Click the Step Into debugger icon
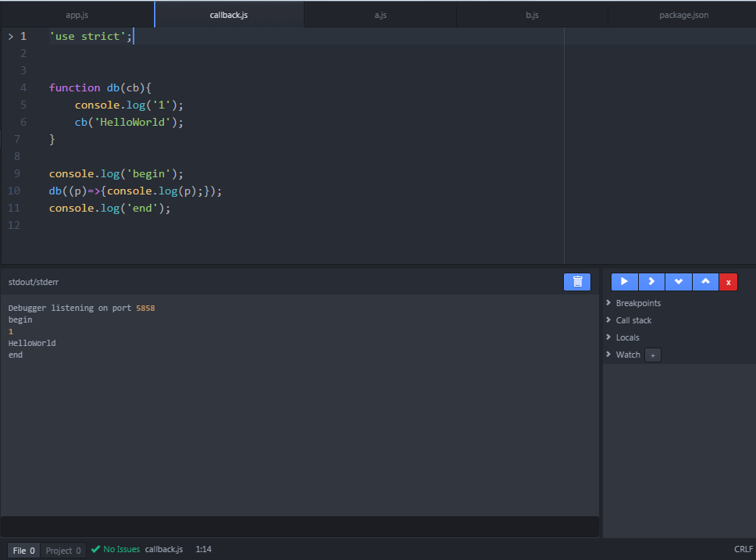 click(678, 281)
